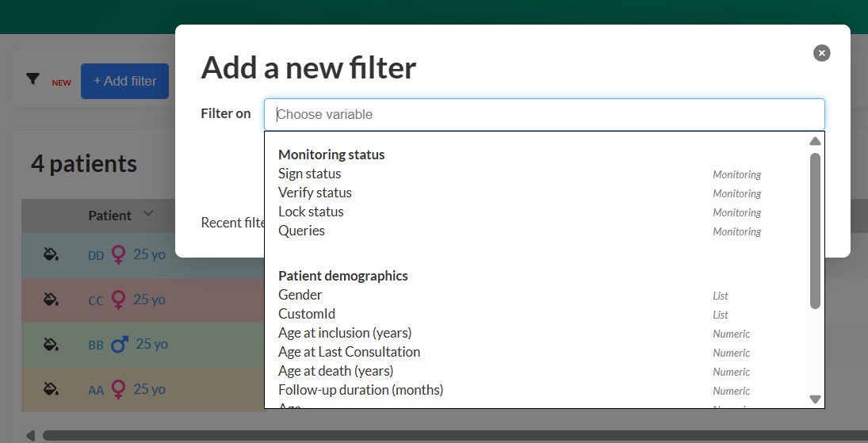Select the Queries monitoring option
The width and height of the screenshot is (868, 443).
click(301, 231)
